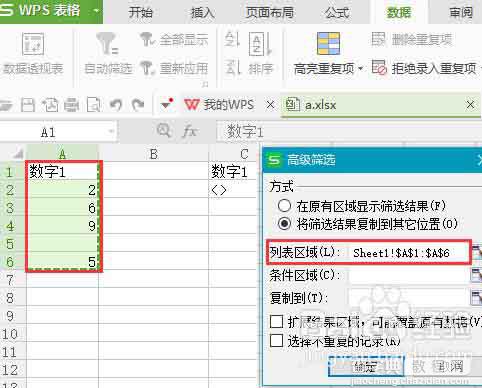
Task: Click the formula bar showing 数字1
Action: tap(349, 132)
